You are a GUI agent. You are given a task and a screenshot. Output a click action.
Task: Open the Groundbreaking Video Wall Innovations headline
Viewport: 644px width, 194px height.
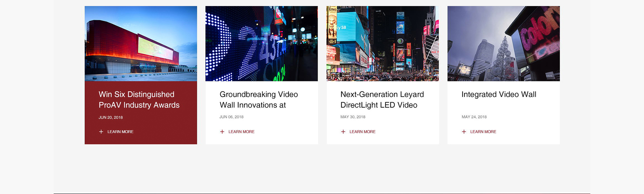pos(259,100)
